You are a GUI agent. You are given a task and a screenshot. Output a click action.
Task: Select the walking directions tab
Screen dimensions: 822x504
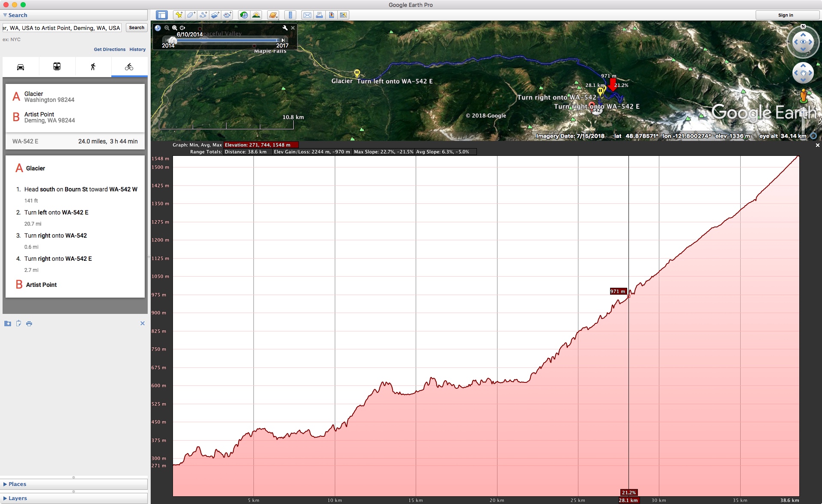[x=93, y=67]
